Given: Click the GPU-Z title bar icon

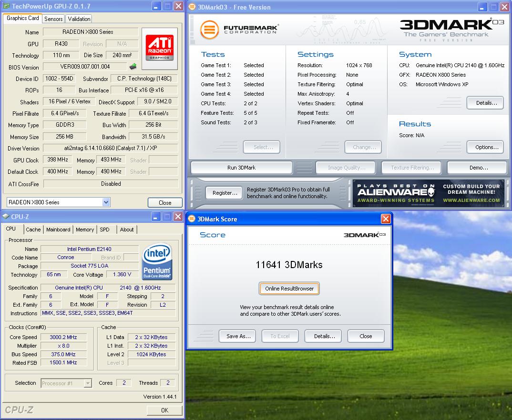Looking at the screenshot, I should (6, 6).
